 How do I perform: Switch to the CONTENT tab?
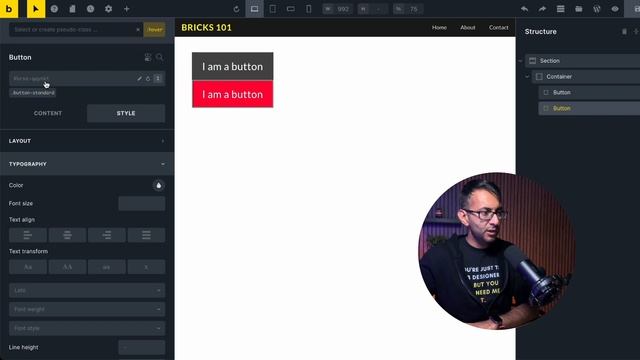48,113
